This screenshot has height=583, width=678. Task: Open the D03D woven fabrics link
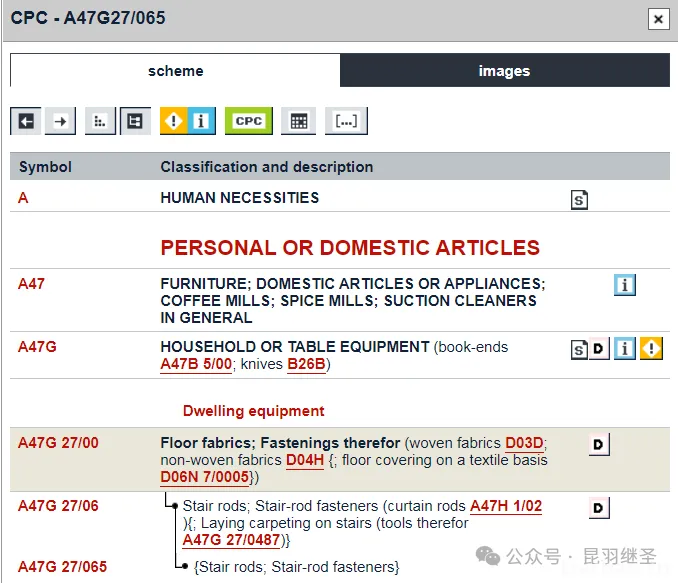coord(524,443)
